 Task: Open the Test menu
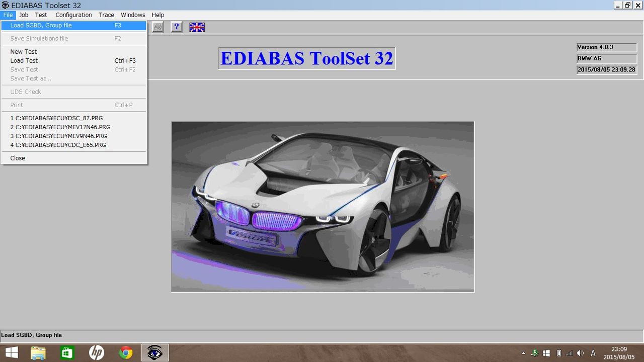[41, 15]
